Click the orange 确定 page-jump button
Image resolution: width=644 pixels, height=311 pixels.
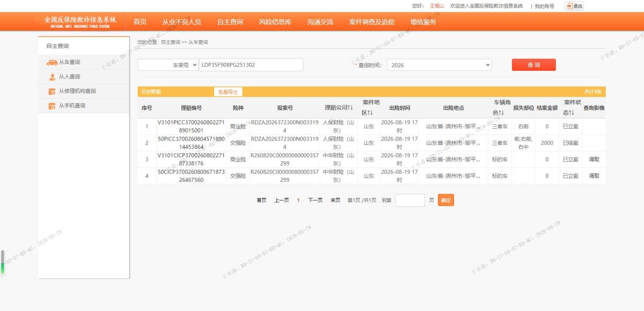pyautogui.click(x=446, y=200)
